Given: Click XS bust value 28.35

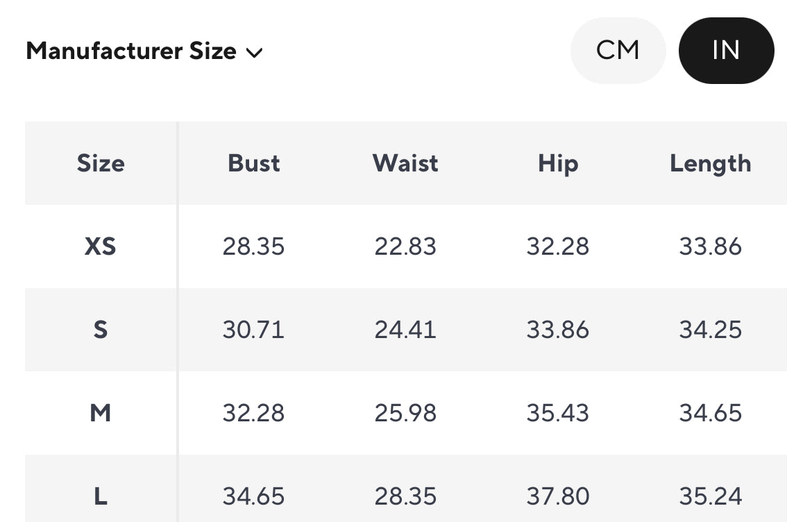Looking at the screenshot, I should tap(254, 246).
